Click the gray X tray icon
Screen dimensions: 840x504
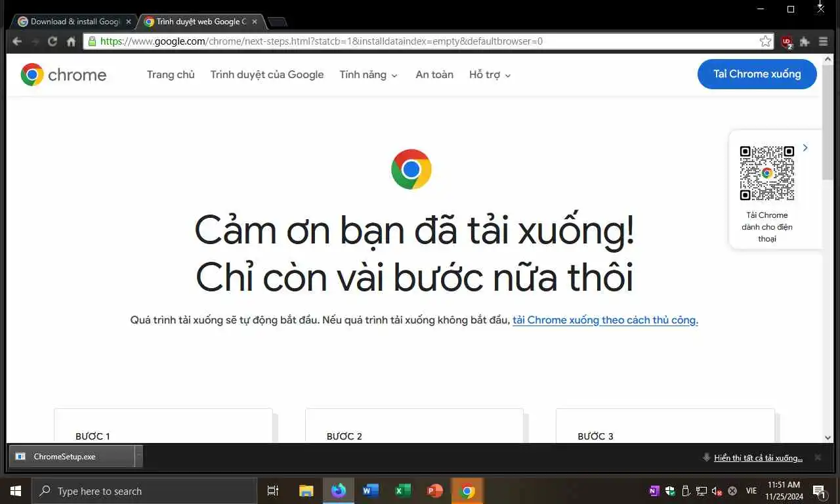(x=732, y=491)
